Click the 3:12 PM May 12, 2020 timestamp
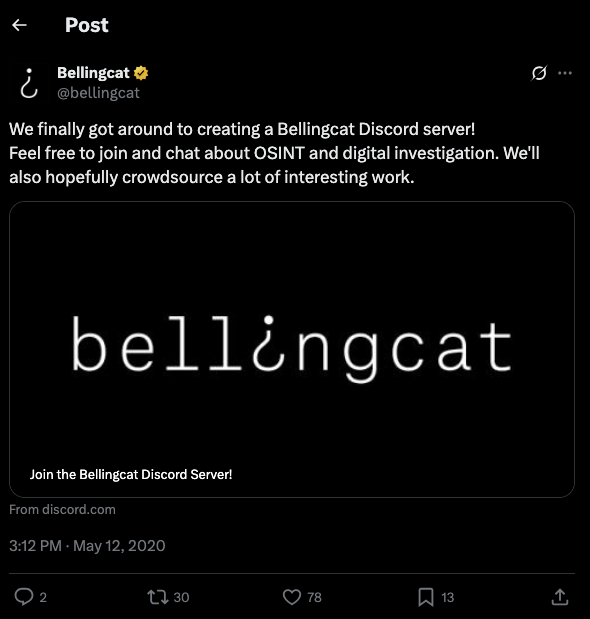 87,546
